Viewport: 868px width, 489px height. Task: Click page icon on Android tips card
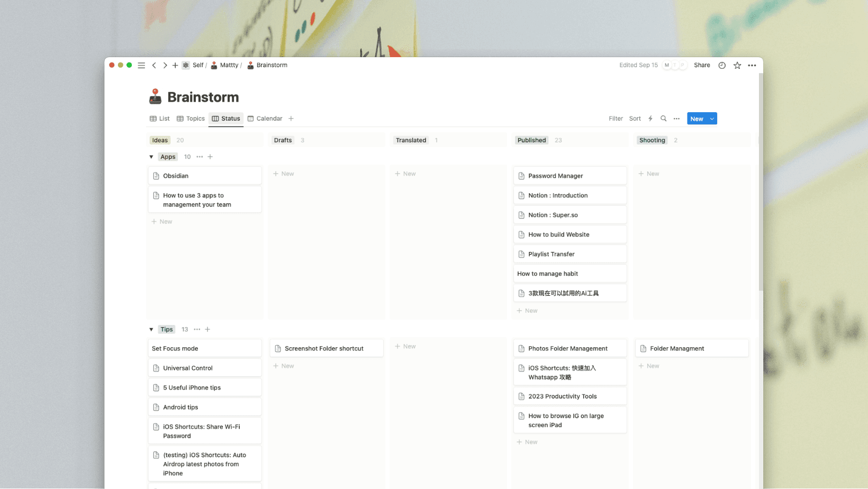(x=156, y=407)
